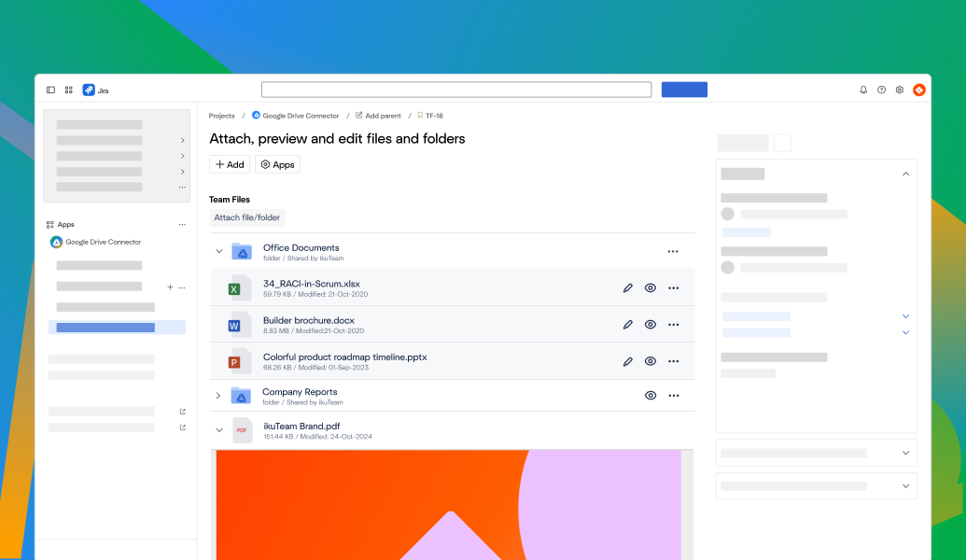
Task: Toggle the sidebar collapse icon in the top bar
Action: coord(52,90)
